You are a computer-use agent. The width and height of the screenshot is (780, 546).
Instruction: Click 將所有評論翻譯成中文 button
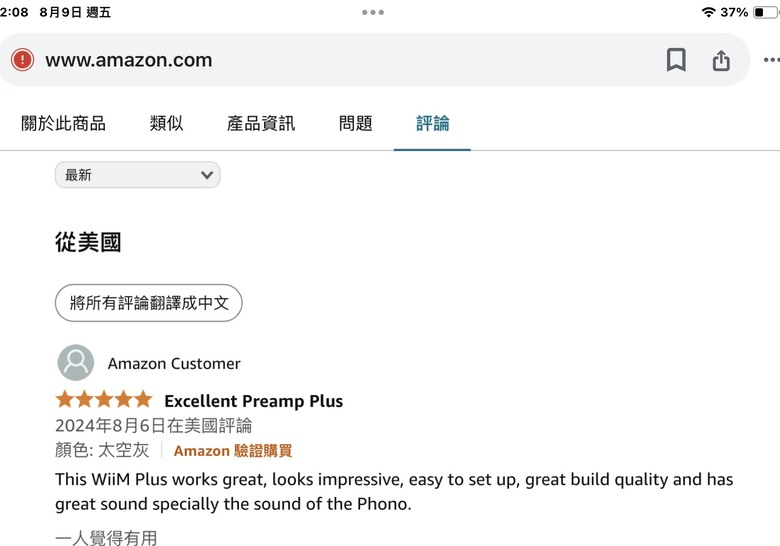point(149,303)
